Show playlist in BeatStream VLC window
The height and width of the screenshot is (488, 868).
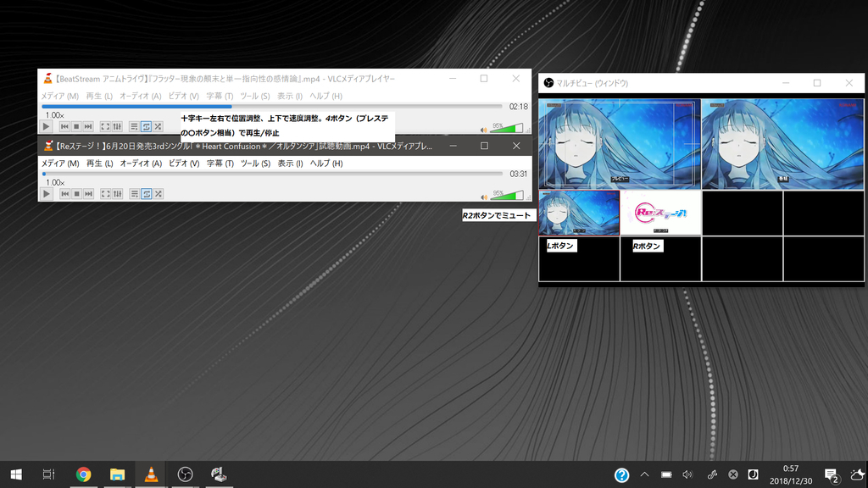coord(134,127)
